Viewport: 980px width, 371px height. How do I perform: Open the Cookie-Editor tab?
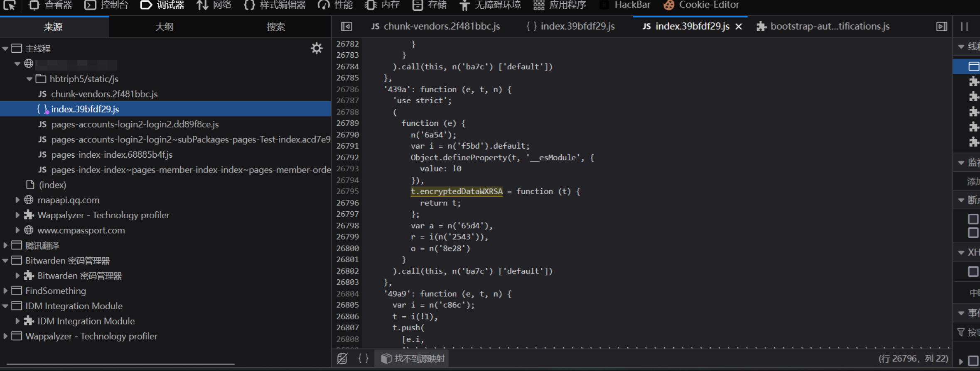coord(701,5)
